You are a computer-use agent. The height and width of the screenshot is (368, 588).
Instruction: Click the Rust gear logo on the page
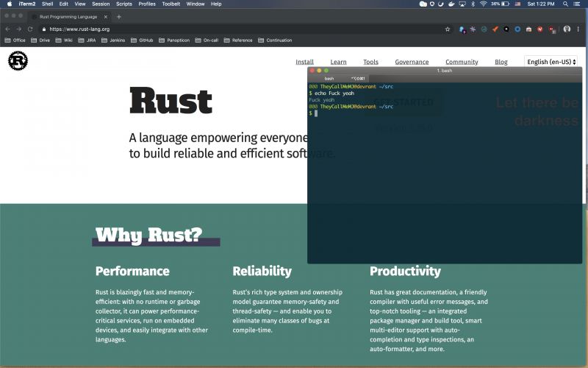(x=18, y=60)
